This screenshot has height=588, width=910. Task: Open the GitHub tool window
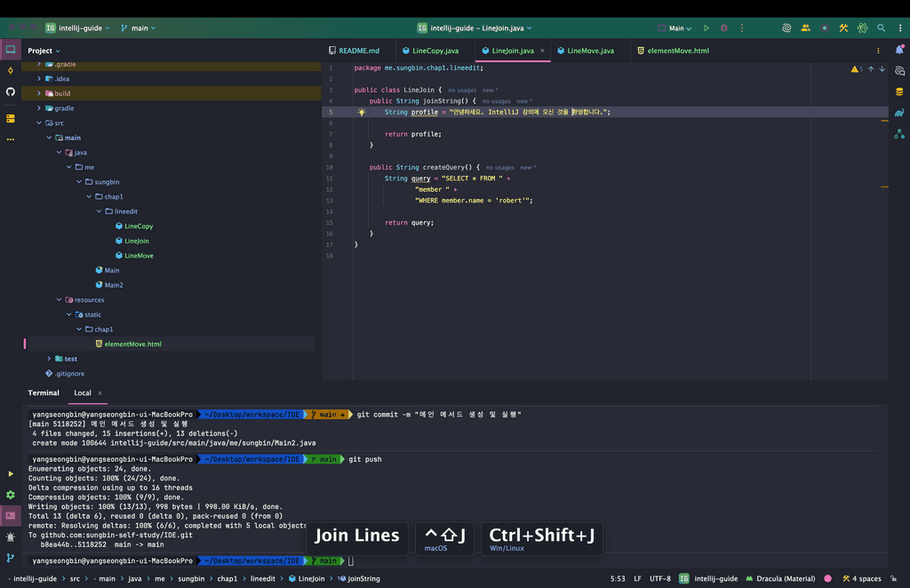point(11,91)
